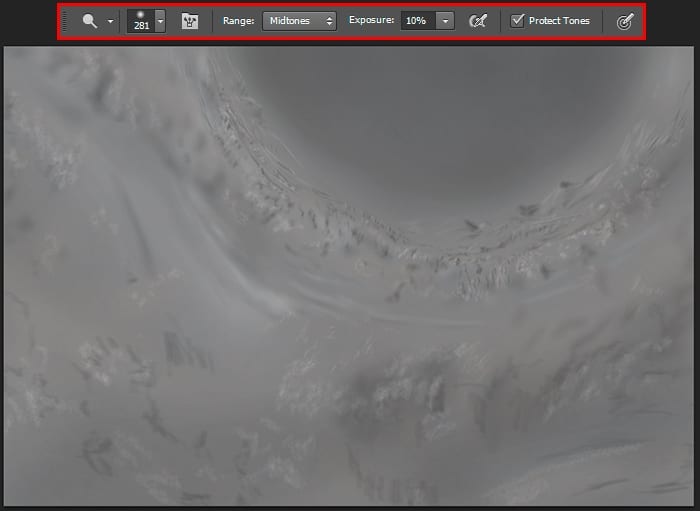Enable airbrush-style build-up icon
The height and width of the screenshot is (511, 700).
[x=478, y=21]
